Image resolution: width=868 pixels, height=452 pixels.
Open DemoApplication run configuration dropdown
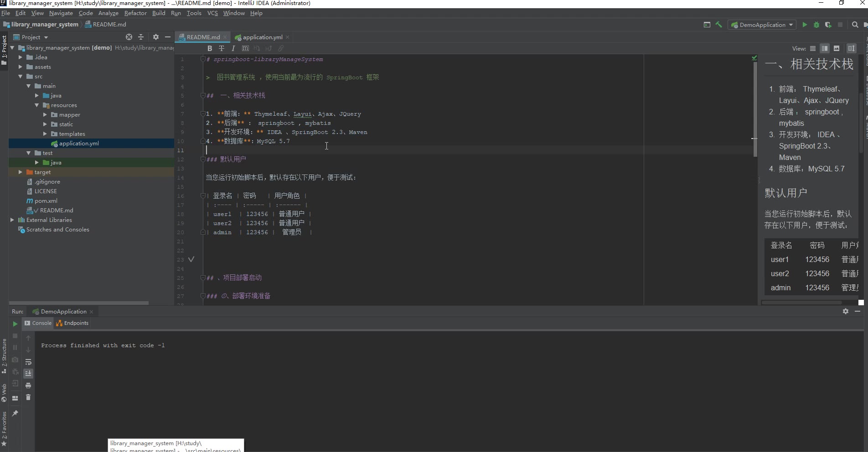762,25
